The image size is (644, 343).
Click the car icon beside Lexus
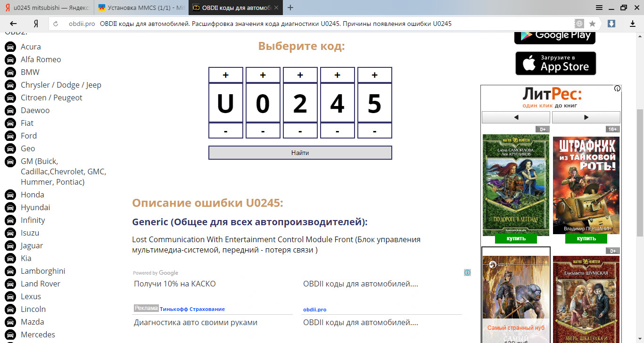pos(10,296)
